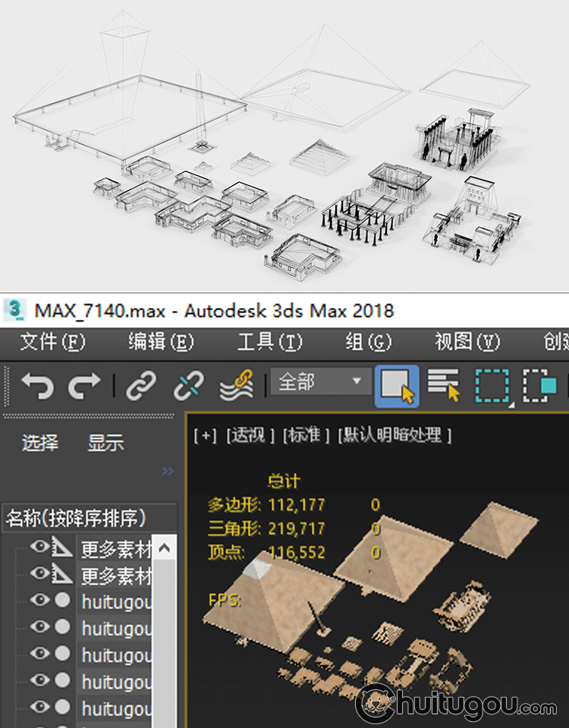Hide the first 更多素材 object via eye icon

(x=39, y=548)
